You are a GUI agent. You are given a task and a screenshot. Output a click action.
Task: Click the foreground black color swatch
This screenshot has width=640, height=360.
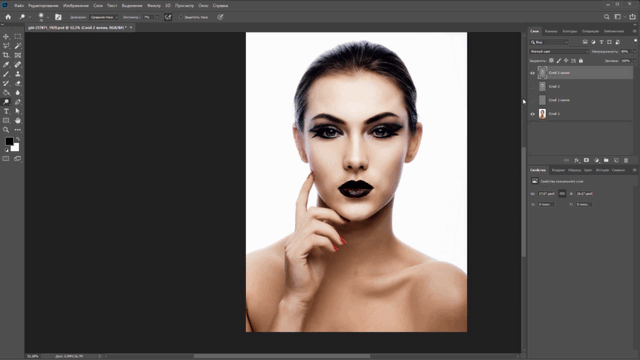9,141
